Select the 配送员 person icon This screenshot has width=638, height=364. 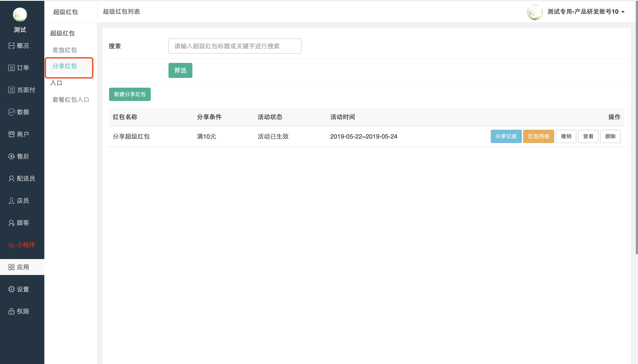(x=11, y=178)
